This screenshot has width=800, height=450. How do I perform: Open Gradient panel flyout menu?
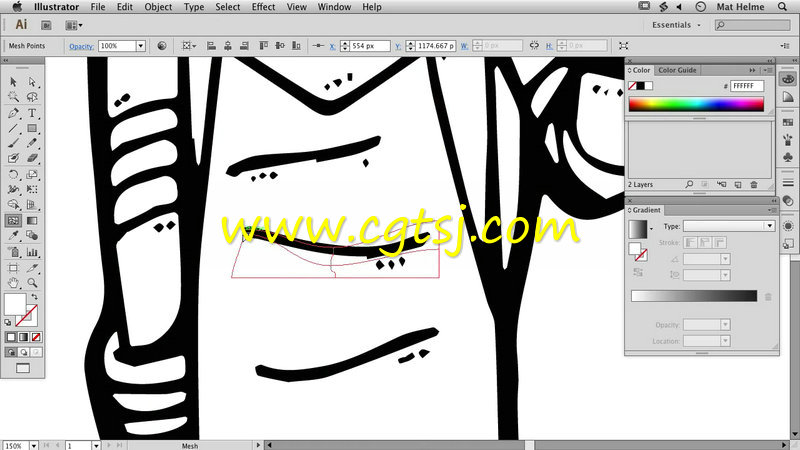click(771, 210)
